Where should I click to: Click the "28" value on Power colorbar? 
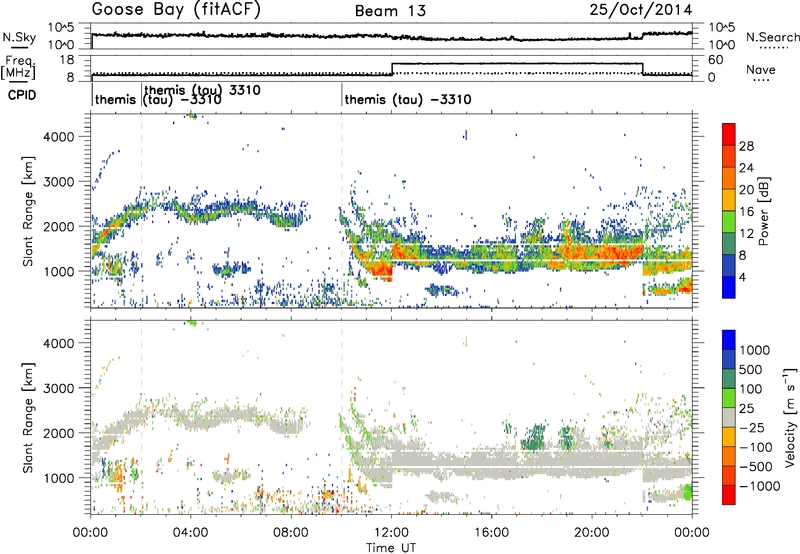pos(746,146)
